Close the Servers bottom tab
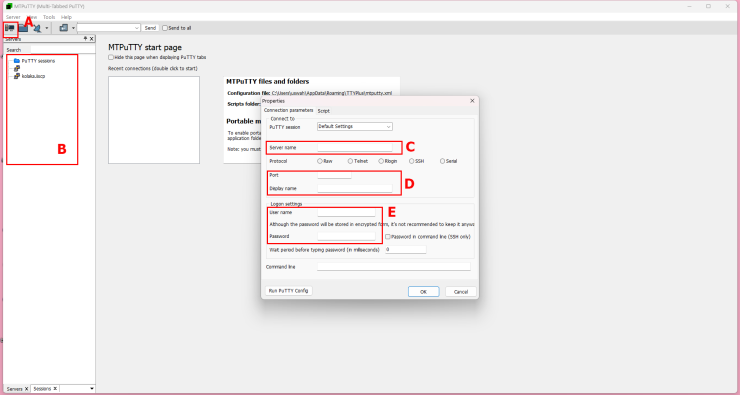 coord(26,388)
